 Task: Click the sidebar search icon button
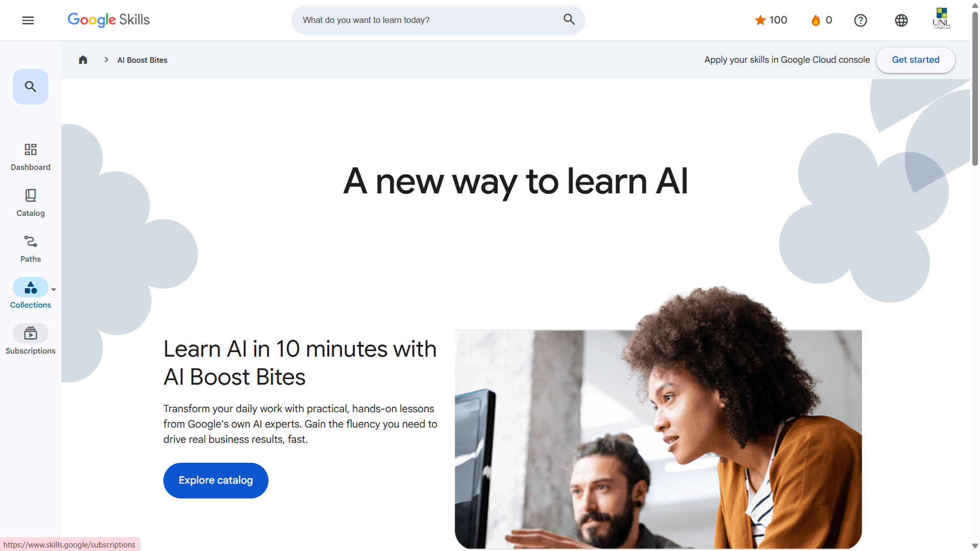31,87
